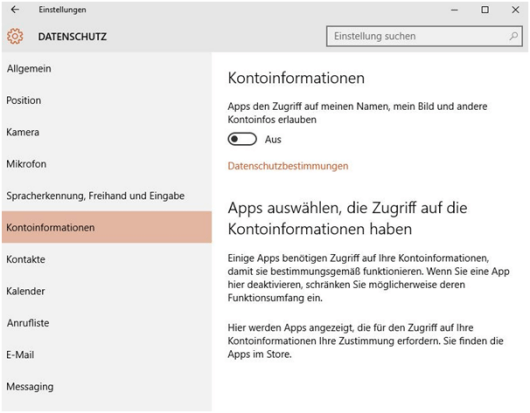Click the search magnifier icon
Viewport: 530px width, 413px height.
tap(514, 36)
